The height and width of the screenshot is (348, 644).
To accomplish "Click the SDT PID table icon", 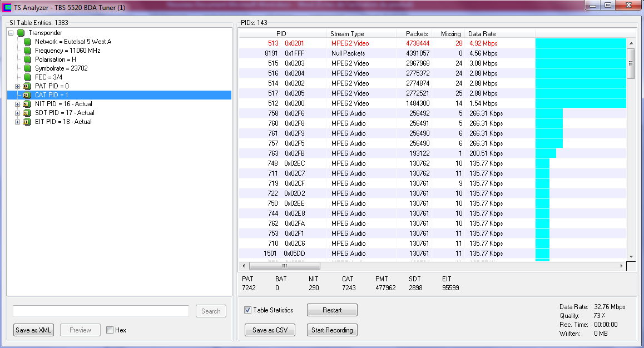I will [x=26, y=113].
